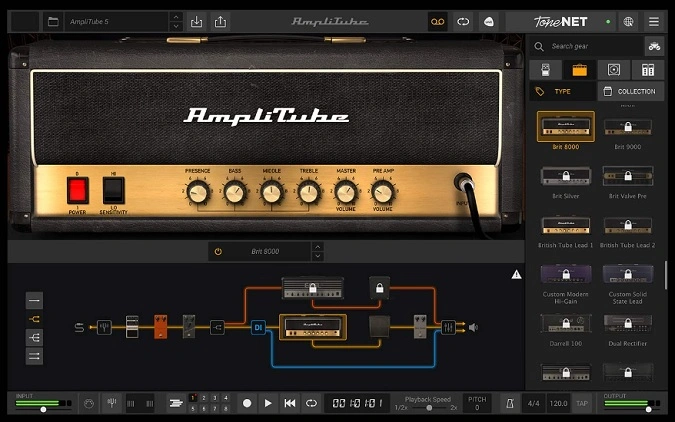Open the chain mixer block
Image resolution: width=675 pixels, height=422 pixels.
click(448, 327)
